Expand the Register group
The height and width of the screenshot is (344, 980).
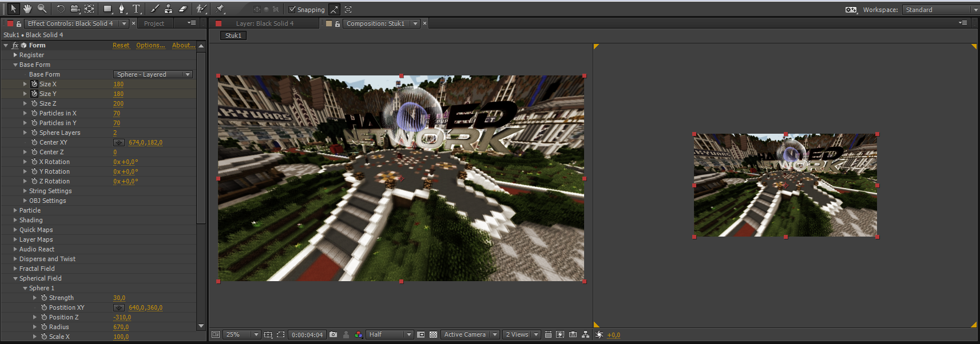(x=15, y=55)
